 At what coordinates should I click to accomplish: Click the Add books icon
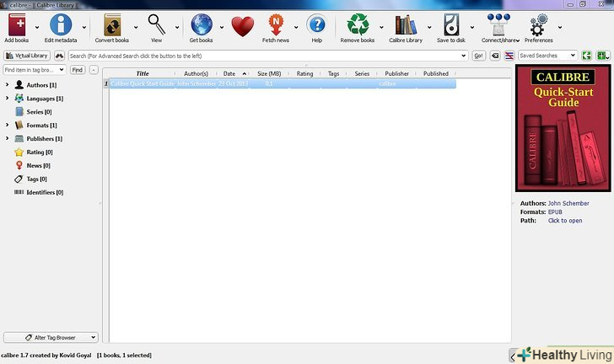click(x=17, y=25)
